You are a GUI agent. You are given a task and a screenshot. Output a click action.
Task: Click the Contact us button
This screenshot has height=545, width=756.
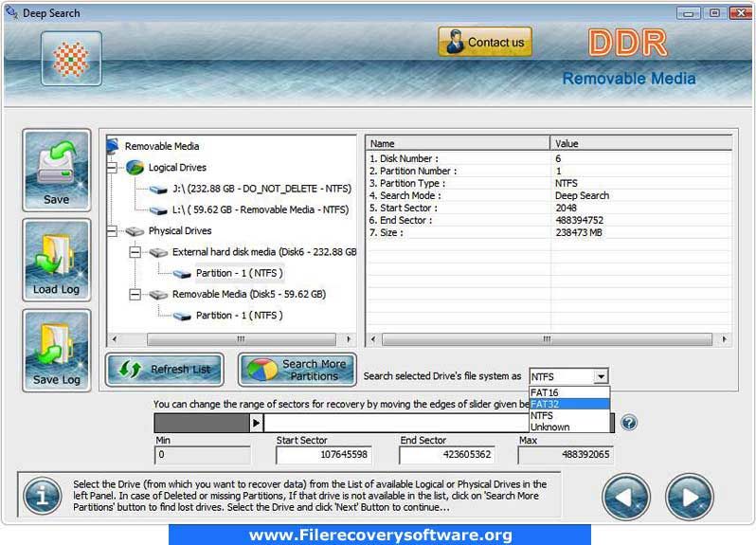pos(485,42)
